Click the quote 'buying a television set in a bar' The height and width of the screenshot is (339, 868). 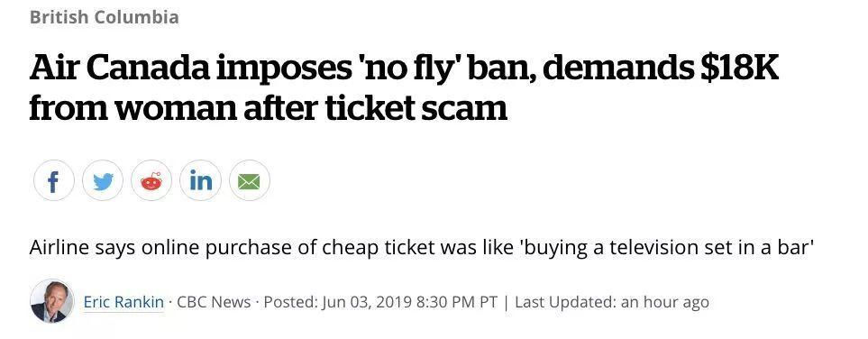pos(664,248)
